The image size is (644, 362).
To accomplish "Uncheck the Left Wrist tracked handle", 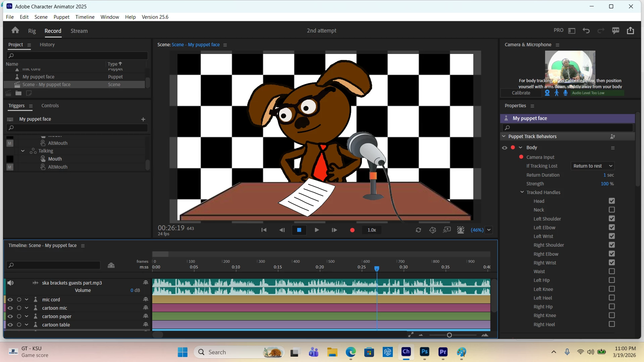I will coord(612,236).
